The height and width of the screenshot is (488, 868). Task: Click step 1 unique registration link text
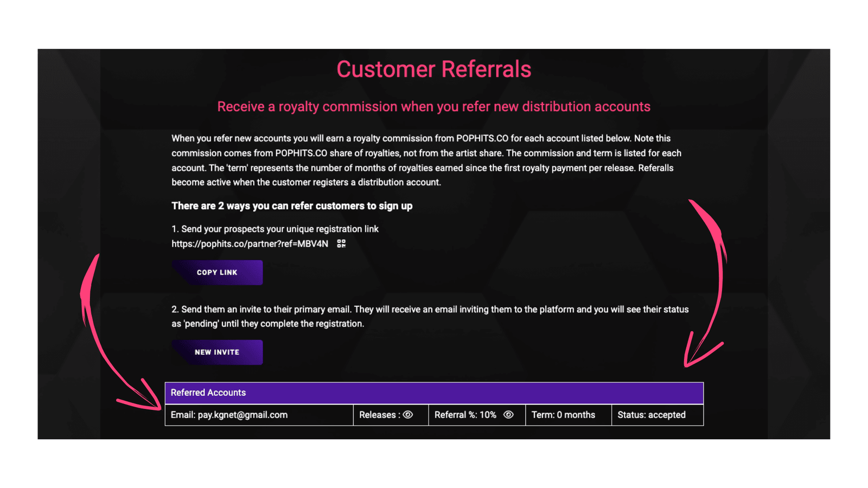click(275, 229)
